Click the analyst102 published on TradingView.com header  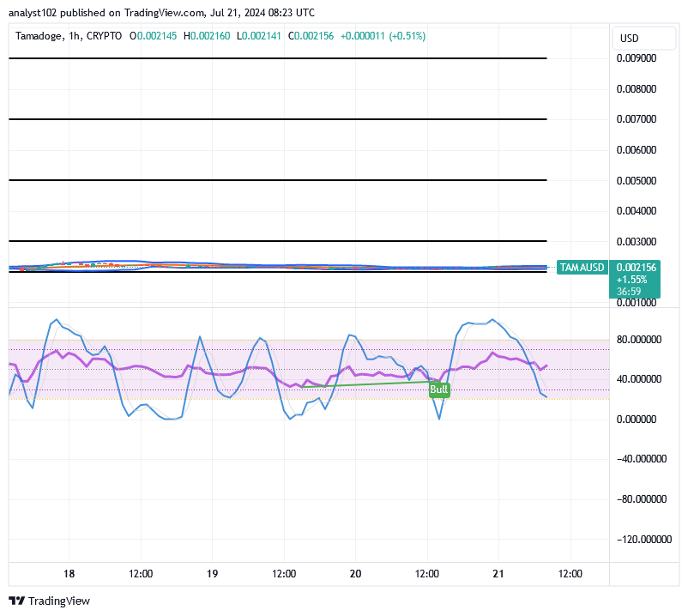coord(161,13)
